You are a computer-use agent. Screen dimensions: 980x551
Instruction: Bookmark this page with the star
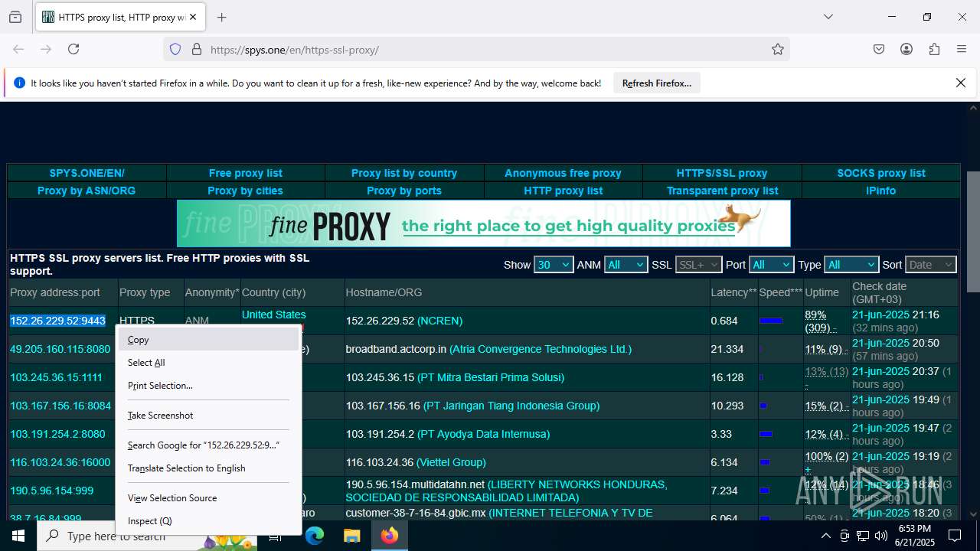tap(778, 49)
